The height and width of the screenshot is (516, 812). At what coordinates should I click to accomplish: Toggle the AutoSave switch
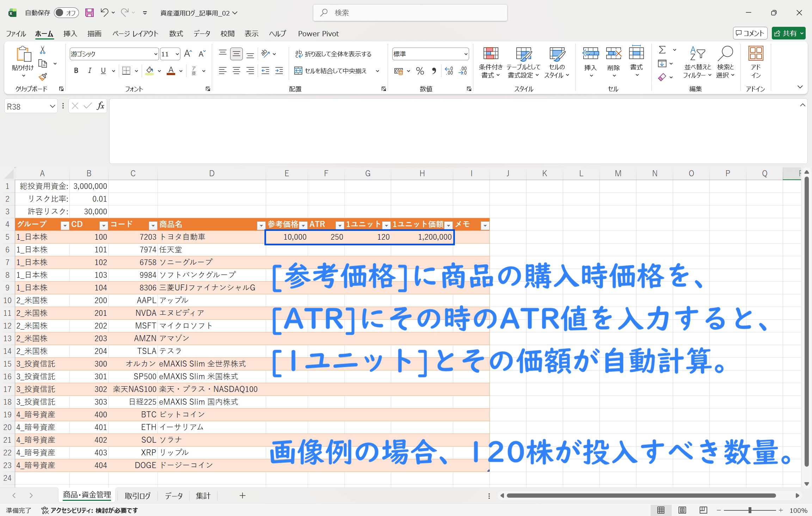point(66,13)
